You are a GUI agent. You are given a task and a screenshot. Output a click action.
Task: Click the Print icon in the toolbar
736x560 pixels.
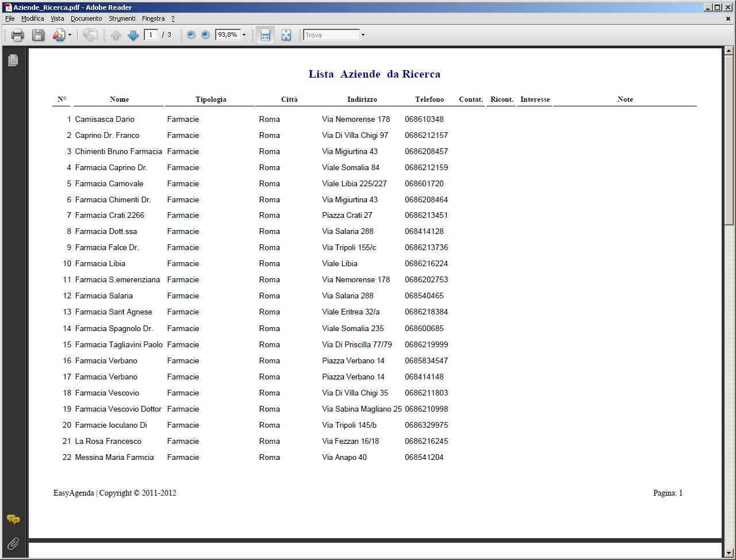click(17, 35)
